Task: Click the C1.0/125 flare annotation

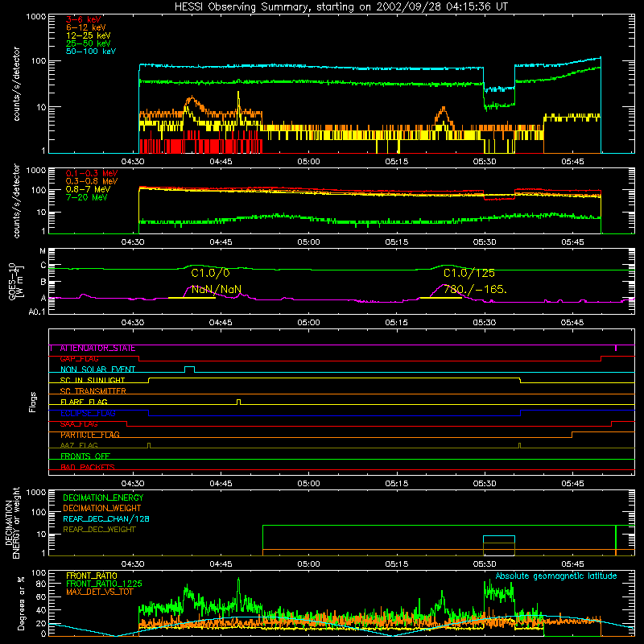Action: [469, 273]
